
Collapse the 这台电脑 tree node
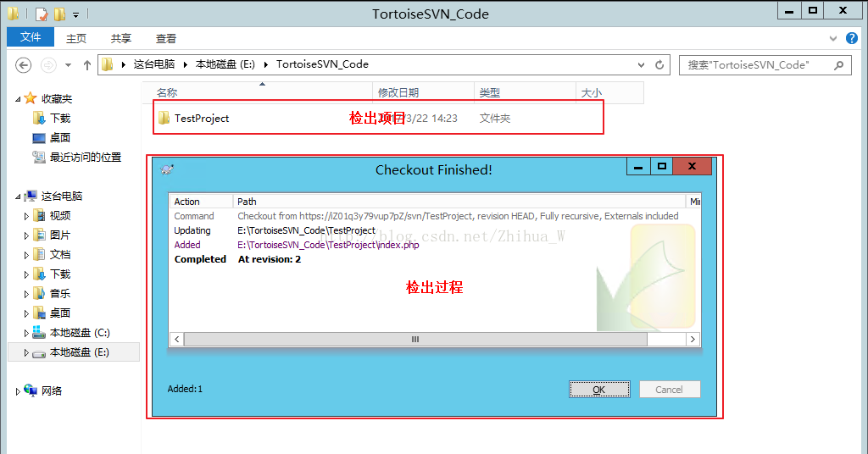coord(18,197)
